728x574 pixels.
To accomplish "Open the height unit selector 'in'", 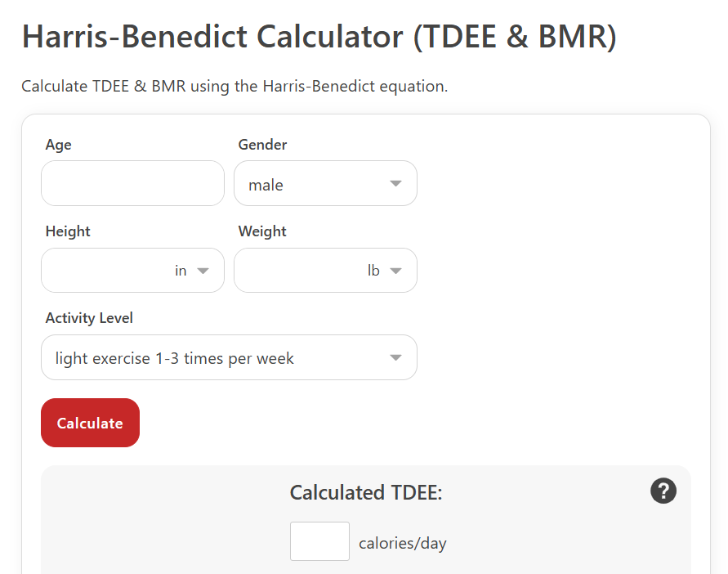I will pos(192,271).
